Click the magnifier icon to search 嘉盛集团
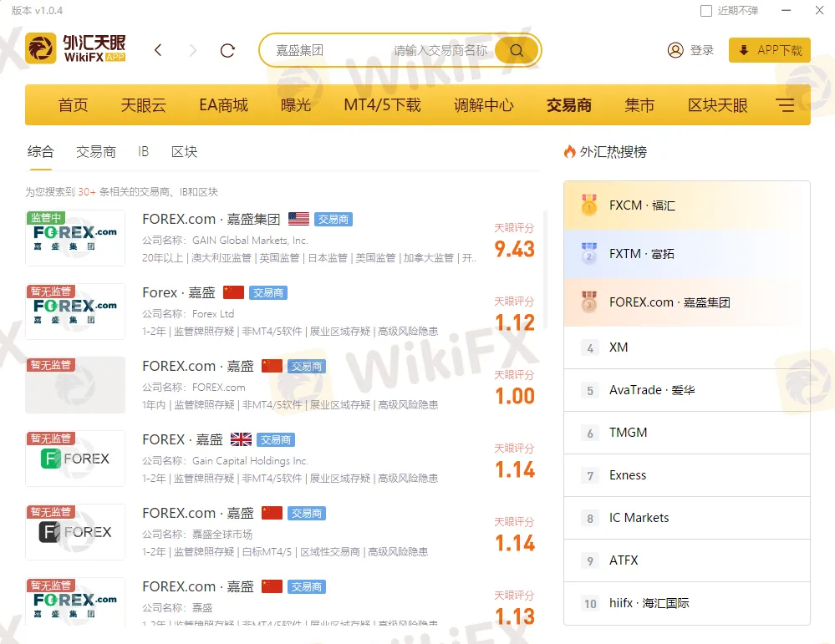 [516, 50]
